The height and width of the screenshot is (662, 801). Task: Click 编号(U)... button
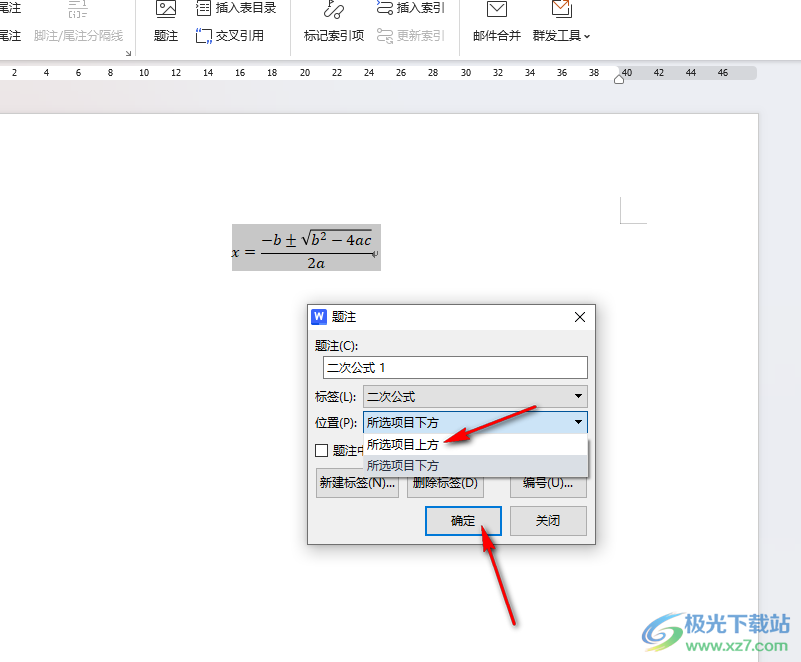(x=548, y=483)
